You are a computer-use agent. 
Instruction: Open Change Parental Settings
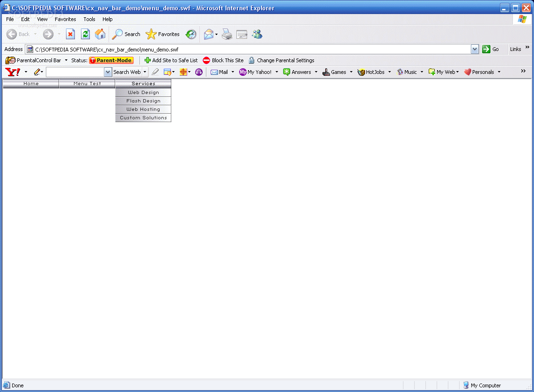click(281, 60)
